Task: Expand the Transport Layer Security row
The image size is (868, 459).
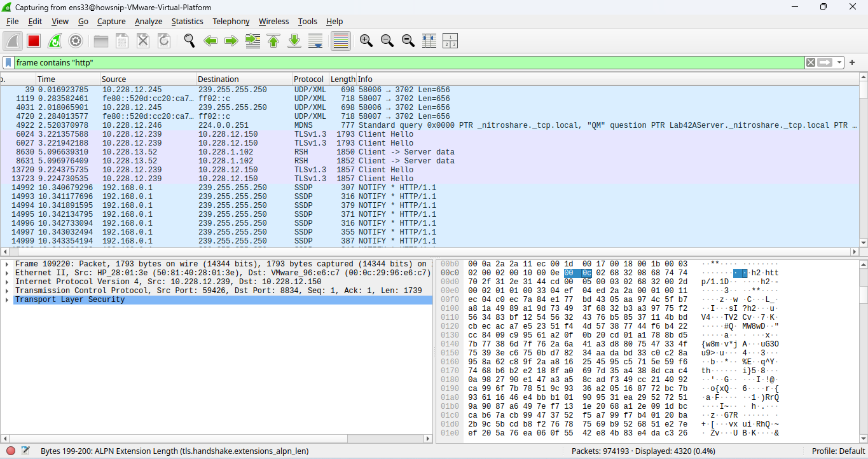Action: pyautogui.click(x=6, y=299)
